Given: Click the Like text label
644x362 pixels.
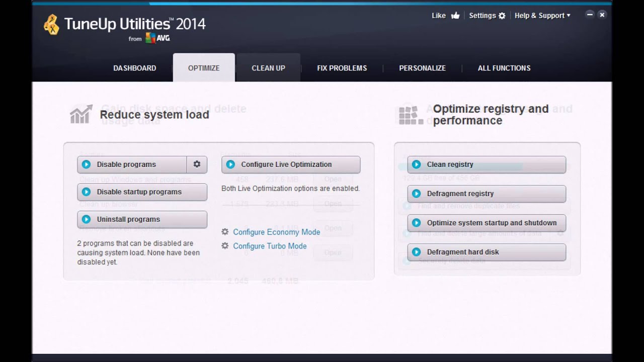Looking at the screenshot, I should [x=439, y=16].
